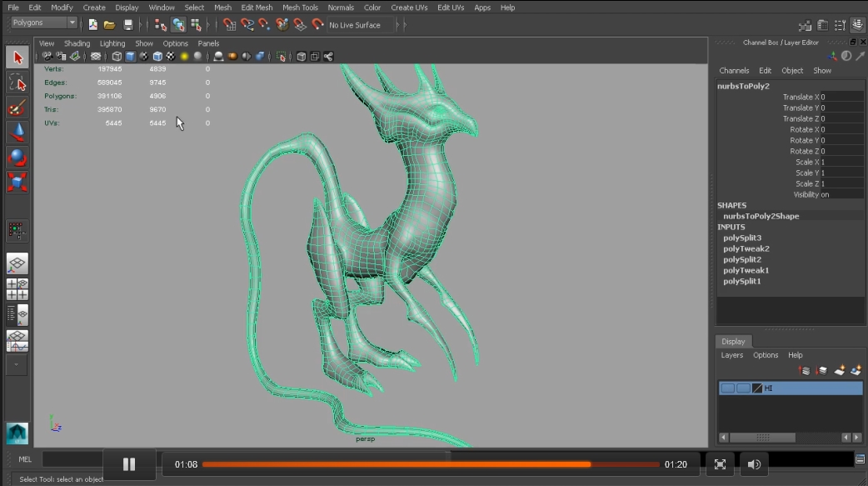Enable Snap to curves magnet icon
Viewport: 868px width, 486px height.
(247, 24)
